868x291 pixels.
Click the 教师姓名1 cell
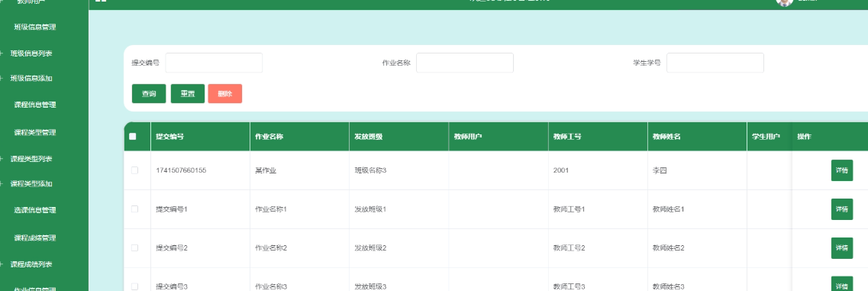coord(669,209)
